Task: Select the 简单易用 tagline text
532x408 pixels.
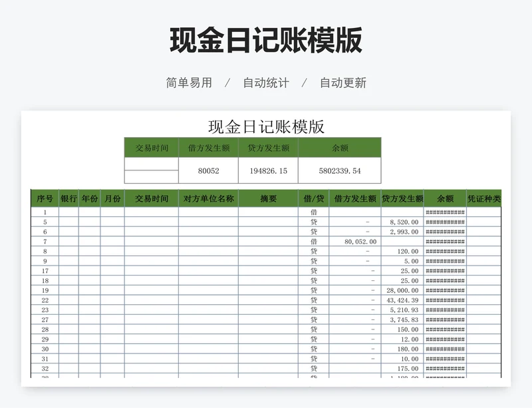Action: (x=189, y=83)
